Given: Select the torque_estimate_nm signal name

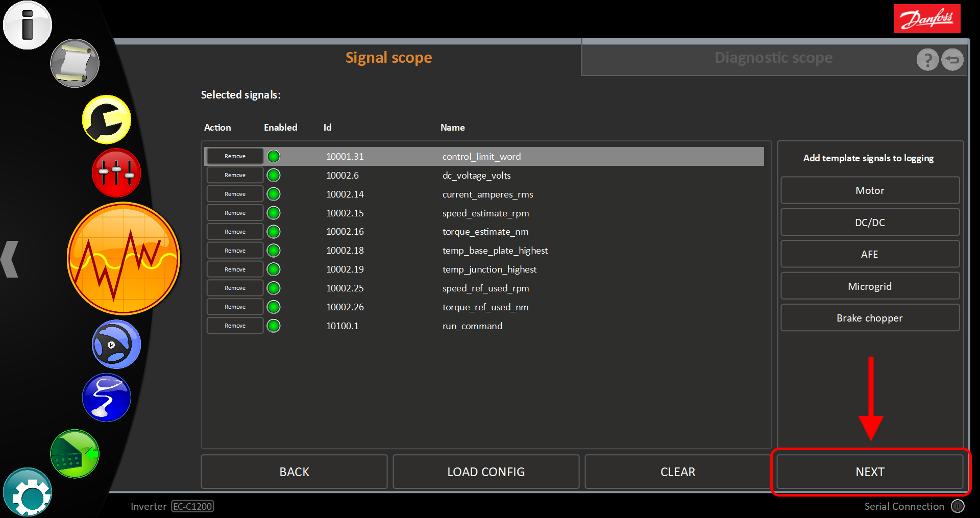Looking at the screenshot, I should [485, 232].
